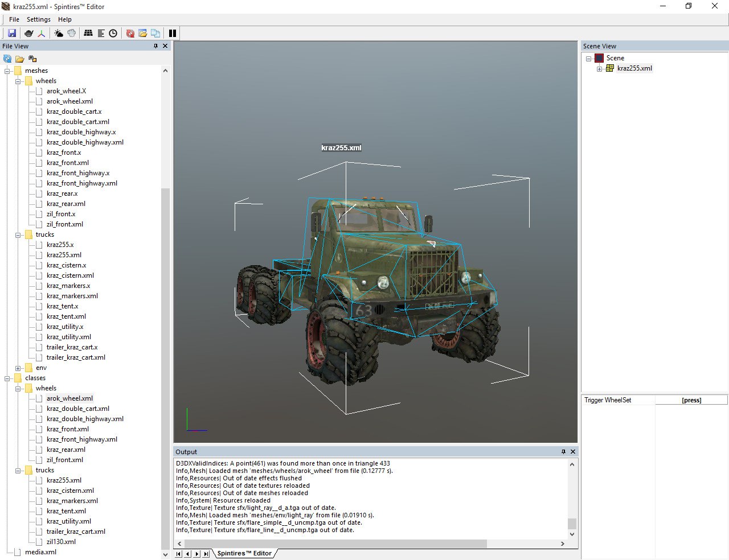Click the colored axes gizmo icon

click(x=42, y=33)
